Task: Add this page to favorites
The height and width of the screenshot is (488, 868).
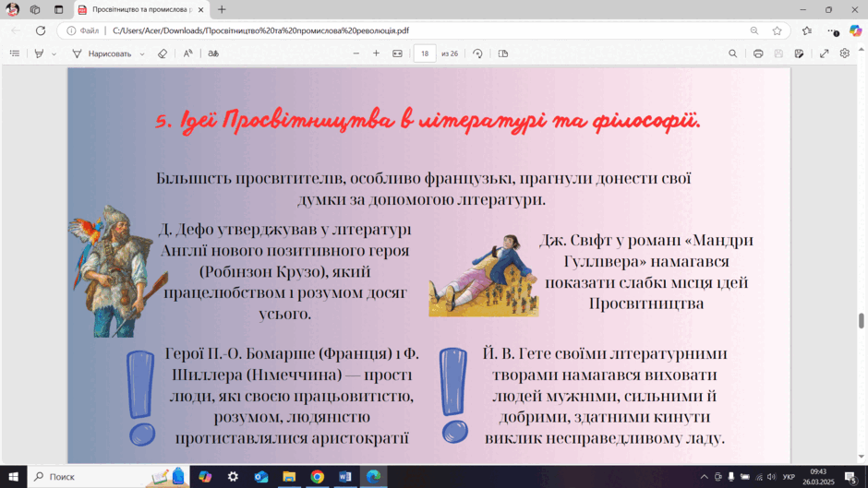Action: tap(778, 31)
